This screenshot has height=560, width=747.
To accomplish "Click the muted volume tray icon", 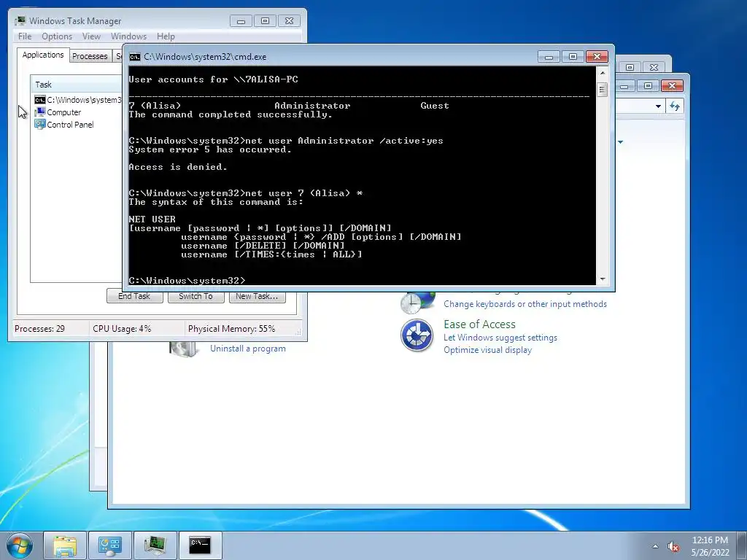I will pos(673,546).
